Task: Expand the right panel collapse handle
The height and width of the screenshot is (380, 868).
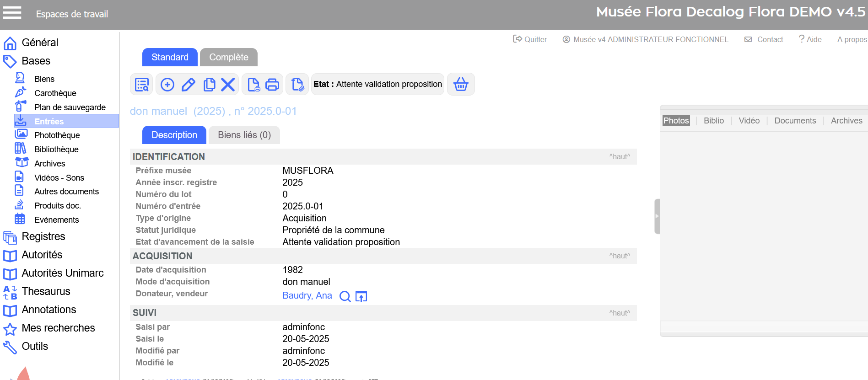Action: point(657,216)
